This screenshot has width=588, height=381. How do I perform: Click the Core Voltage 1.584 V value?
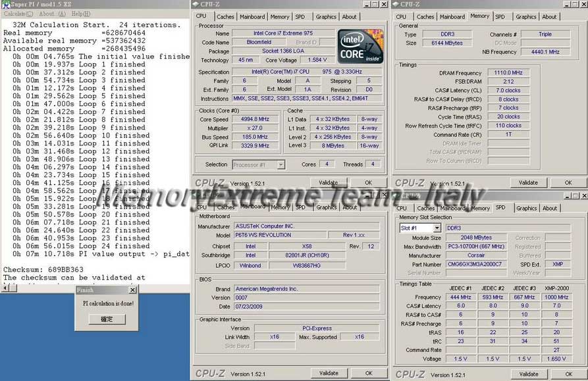(x=317, y=60)
